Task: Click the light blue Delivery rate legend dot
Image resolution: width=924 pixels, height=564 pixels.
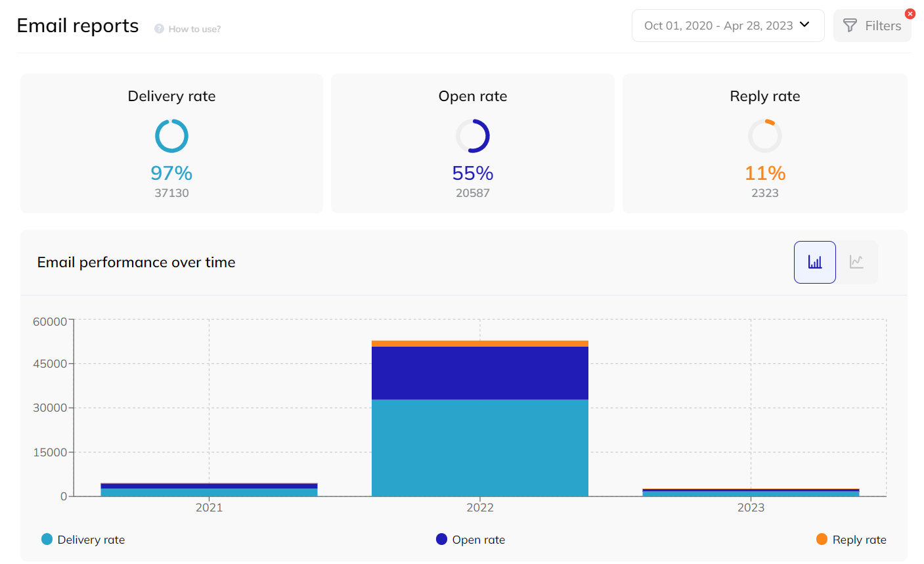Action: click(x=47, y=539)
